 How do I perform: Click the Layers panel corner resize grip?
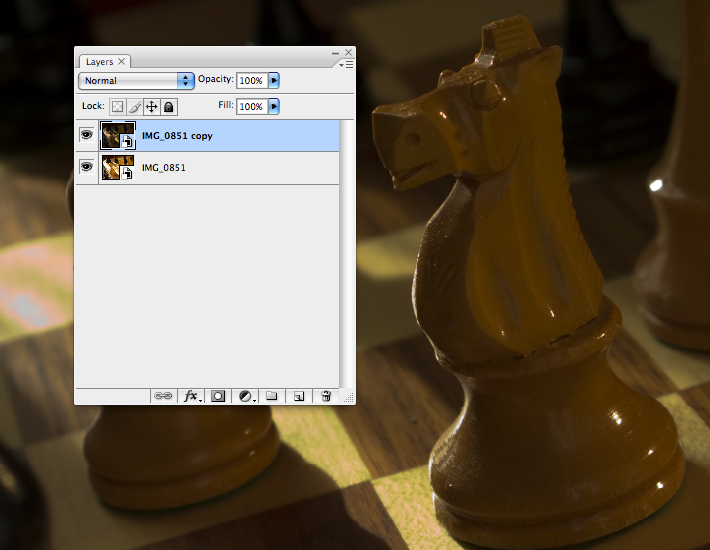click(349, 397)
